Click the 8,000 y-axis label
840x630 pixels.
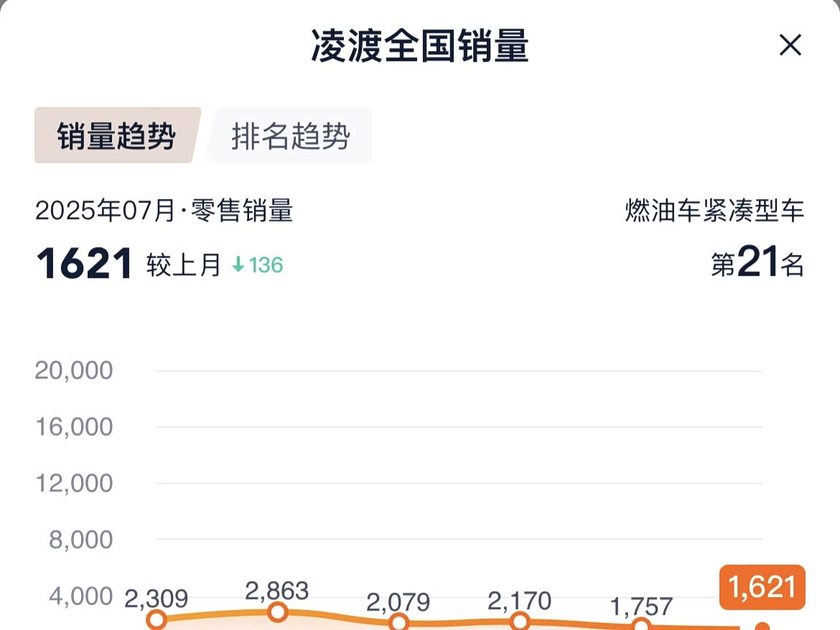(x=80, y=539)
